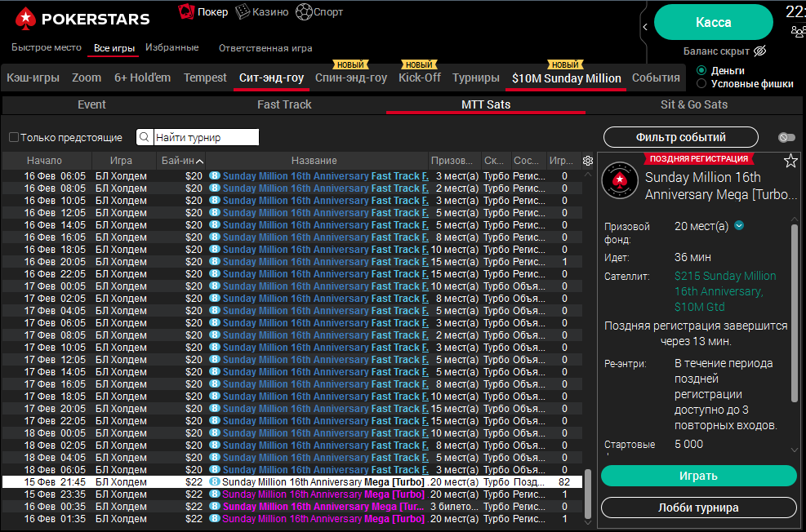This screenshot has height=532, width=806.
Task: Open the Poker section via cards icon
Action: [186, 11]
